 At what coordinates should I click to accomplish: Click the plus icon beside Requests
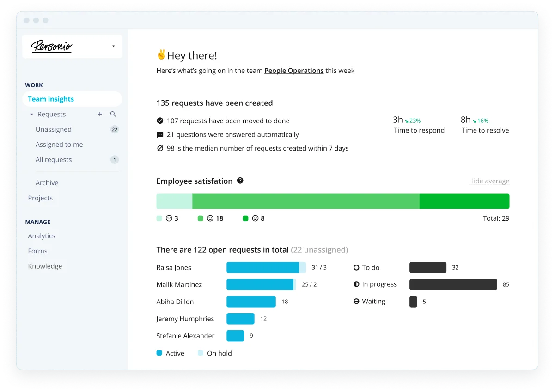pyautogui.click(x=100, y=114)
